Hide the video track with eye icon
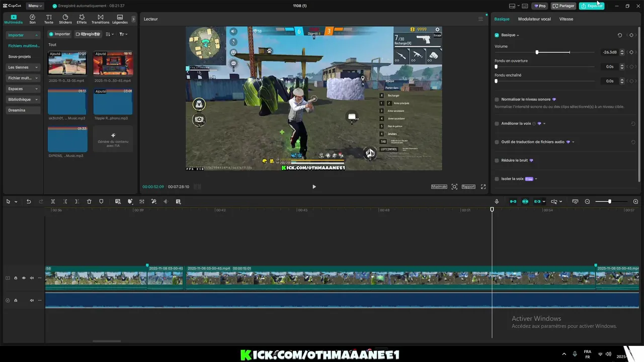Image resolution: width=644 pixels, height=362 pixels. click(23, 278)
